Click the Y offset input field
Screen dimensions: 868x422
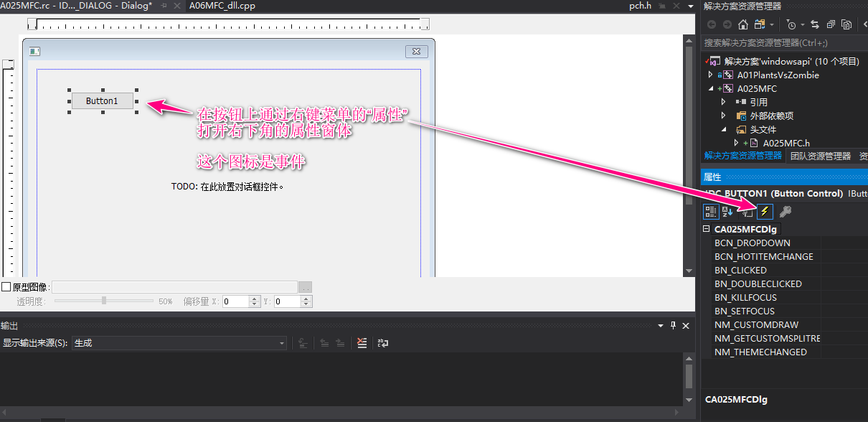tap(287, 301)
